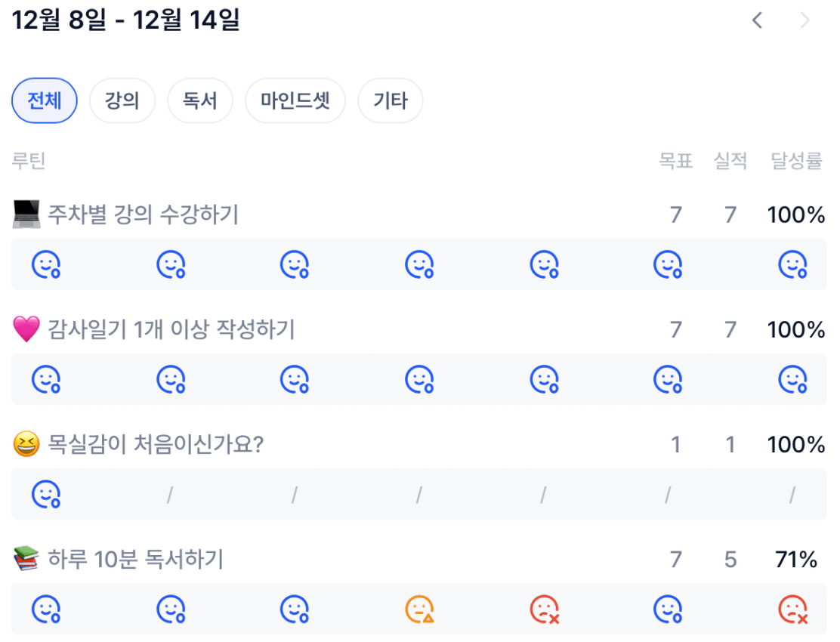Click the 달성률 column header
Screen dimensions: 840x642
[x=796, y=161]
